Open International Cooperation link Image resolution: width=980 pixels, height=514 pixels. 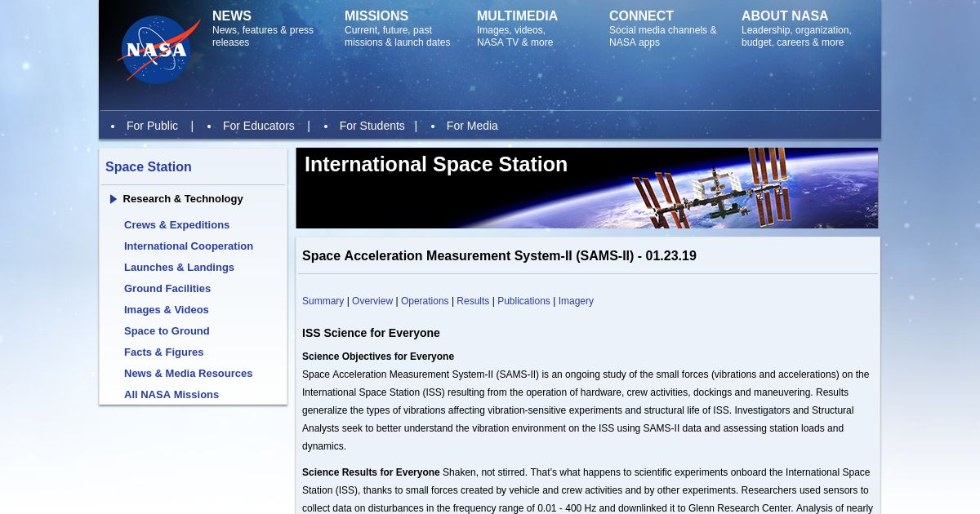tap(189, 246)
